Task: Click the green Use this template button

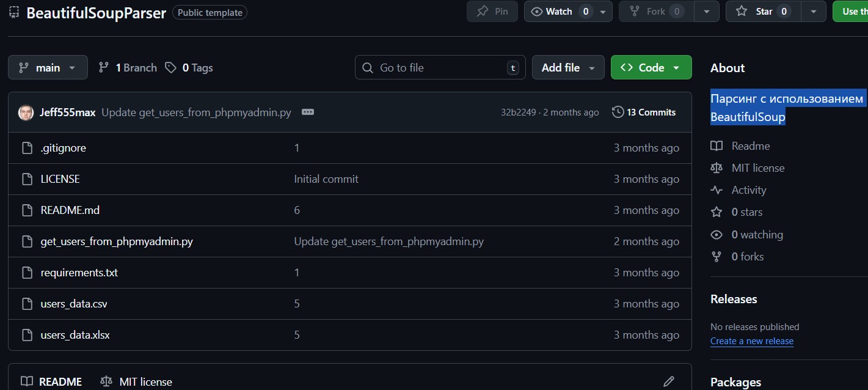Action: coord(850,12)
